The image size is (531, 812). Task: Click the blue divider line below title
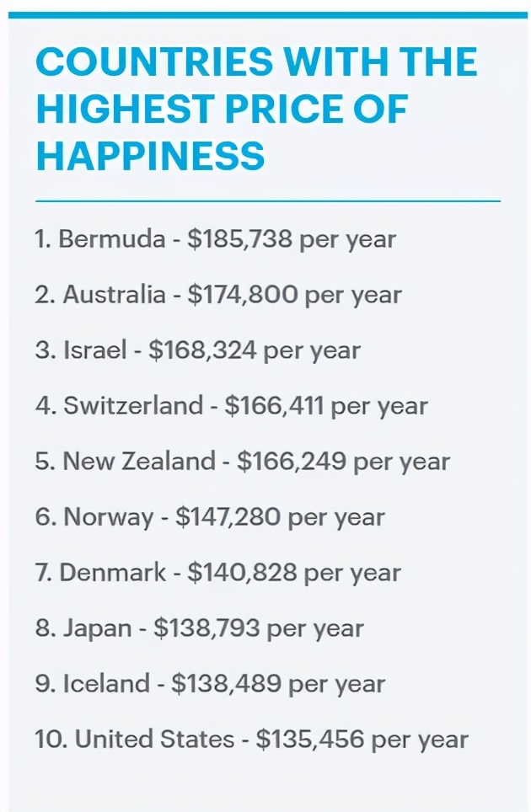click(x=268, y=200)
